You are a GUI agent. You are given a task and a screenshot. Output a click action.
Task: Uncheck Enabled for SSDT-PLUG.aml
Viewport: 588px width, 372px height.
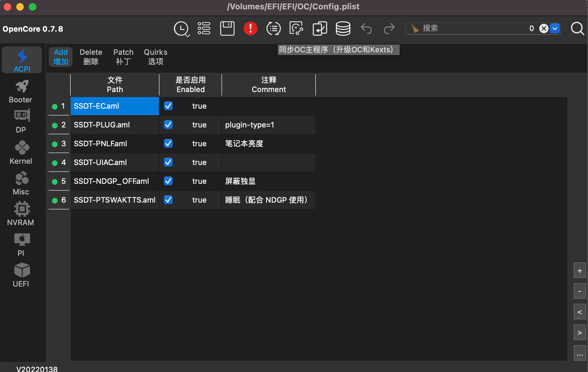168,125
